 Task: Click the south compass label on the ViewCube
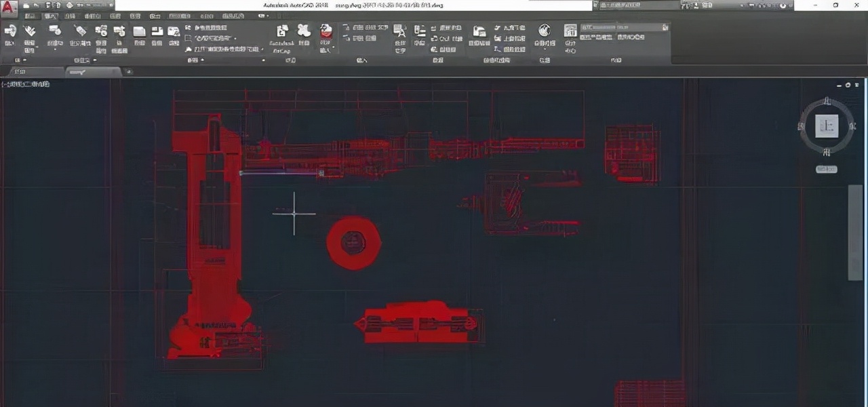pos(826,152)
